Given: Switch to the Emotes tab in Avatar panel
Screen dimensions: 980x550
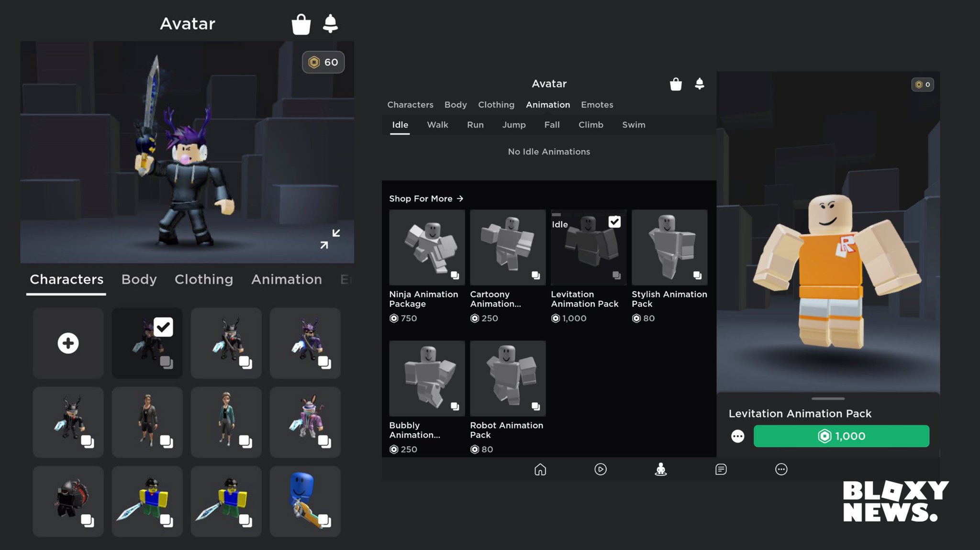Looking at the screenshot, I should (597, 105).
